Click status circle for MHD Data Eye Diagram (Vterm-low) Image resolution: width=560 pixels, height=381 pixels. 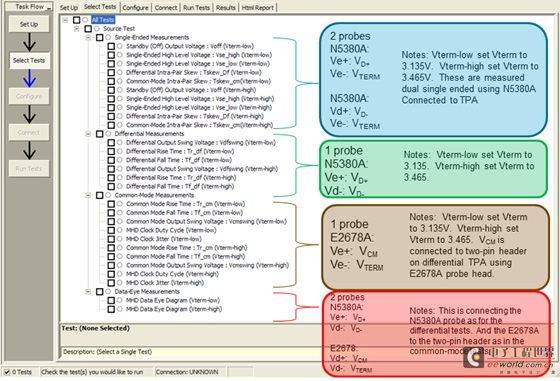(x=120, y=300)
